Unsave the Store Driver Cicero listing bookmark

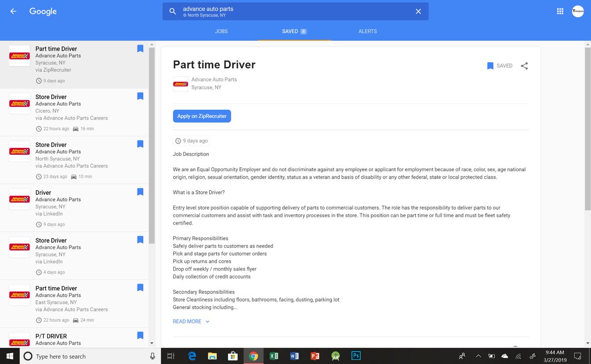(x=140, y=96)
